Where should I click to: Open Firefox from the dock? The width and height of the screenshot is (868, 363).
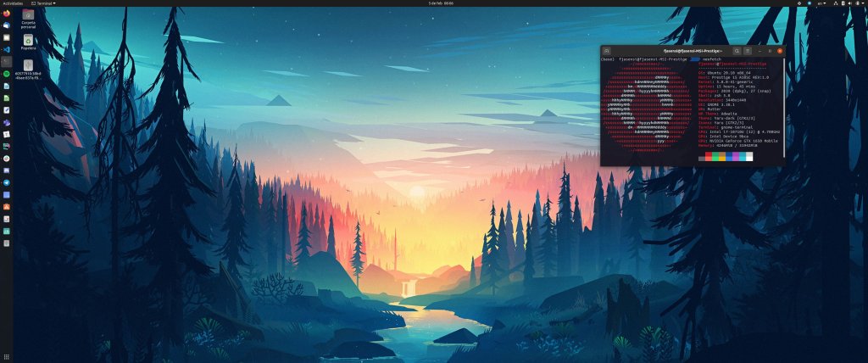tap(6, 14)
